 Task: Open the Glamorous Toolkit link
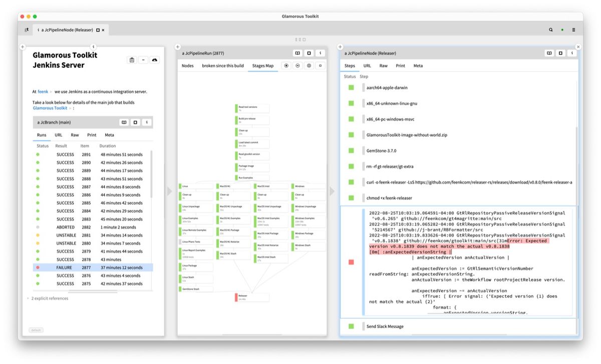click(50, 108)
